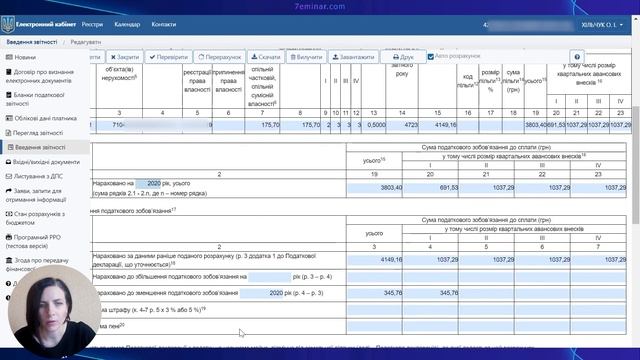Click the year field in Нараховано до збільшення row
The image size is (640, 360).
tap(269, 277)
